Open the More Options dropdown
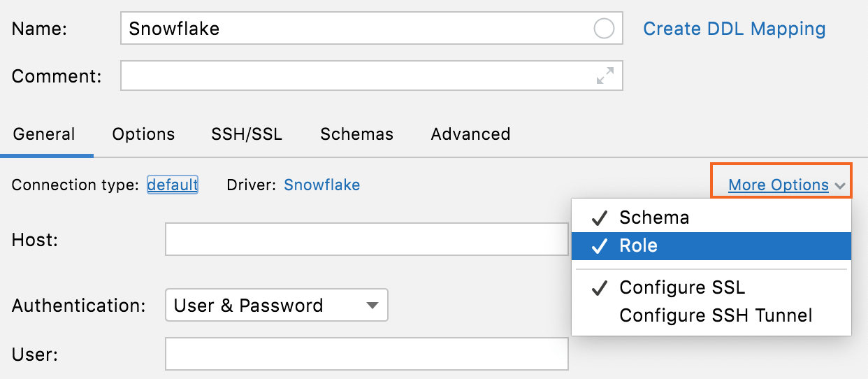Screen dimensions: 868x379 click(778, 185)
